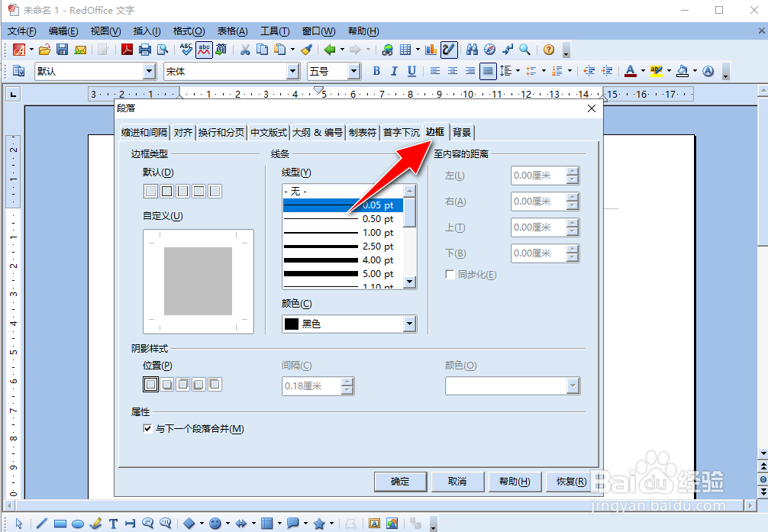Save the document using the floppy disk icon
768x532 pixels.
tap(62, 50)
